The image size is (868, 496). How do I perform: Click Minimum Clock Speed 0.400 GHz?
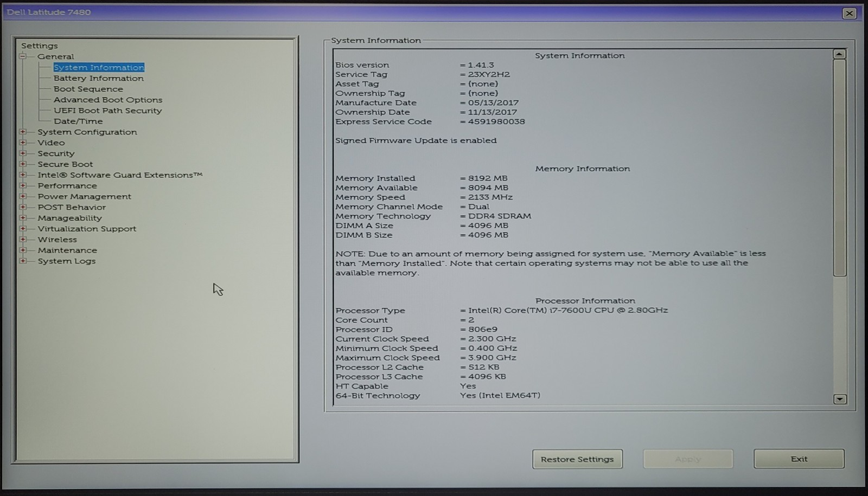coord(493,348)
